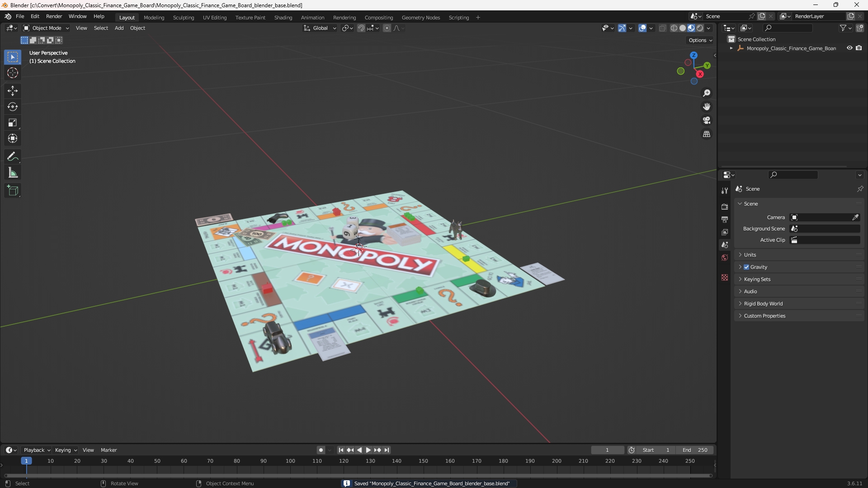Open the Scene properties tab

725,245
